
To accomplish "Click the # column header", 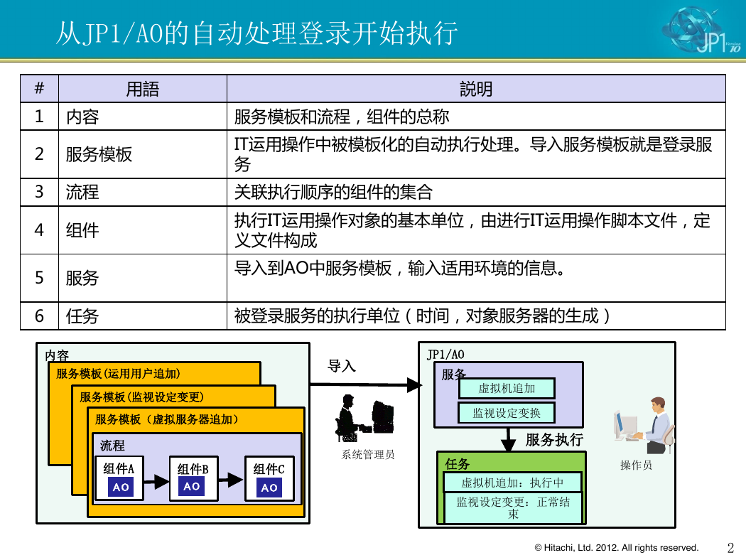I will tap(40, 89).
